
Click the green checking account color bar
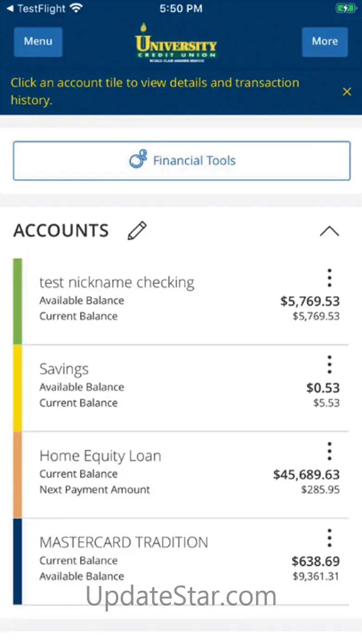point(17,301)
